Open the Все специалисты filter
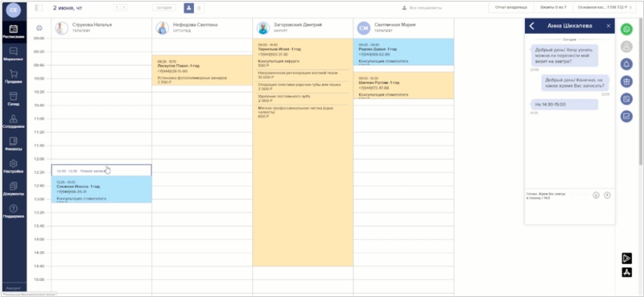The height and width of the screenshot is (297, 644). [x=422, y=8]
